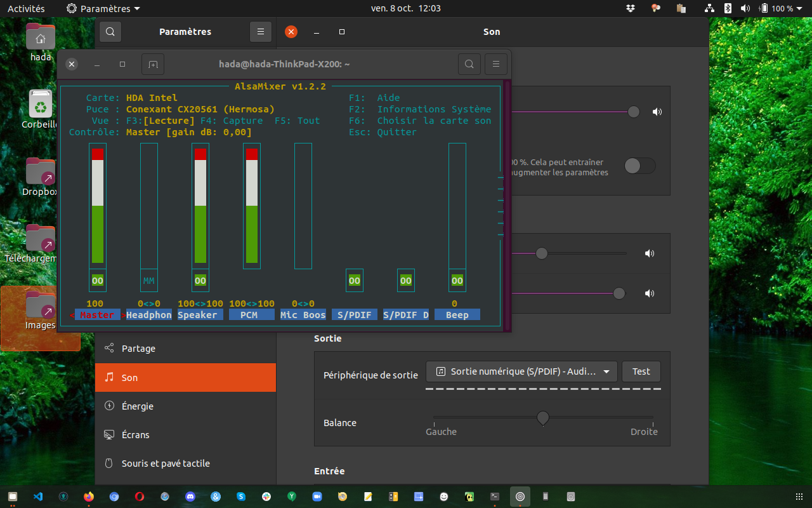The image size is (812, 508).
Task: Select the Beep channel label
Action: pyautogui.click(x=457, y=315)
